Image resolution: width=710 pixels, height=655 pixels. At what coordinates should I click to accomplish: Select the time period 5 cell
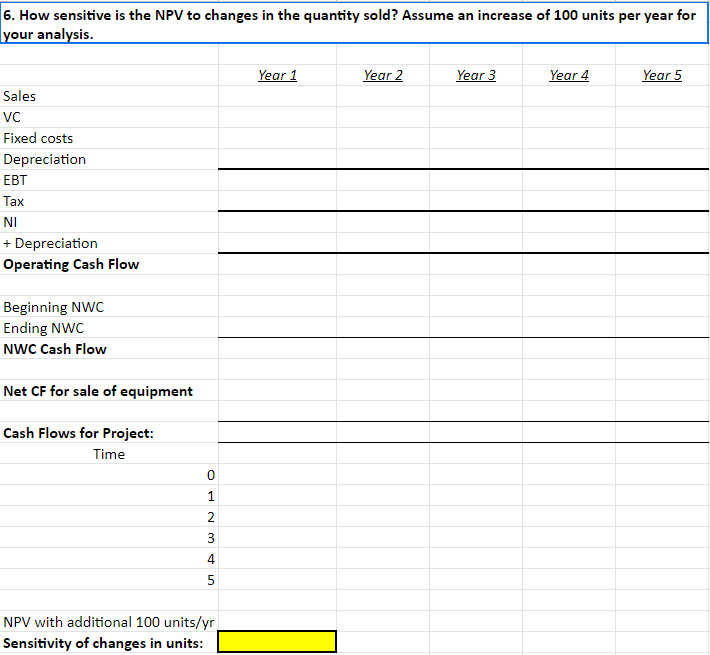(109, 580)
